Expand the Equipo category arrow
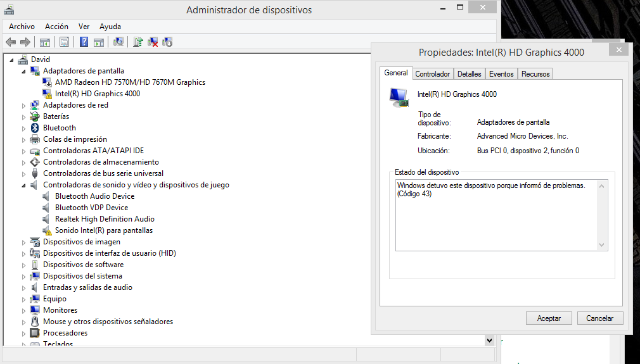Viewport: 640px width, 364px height. click(x=23, y=299)
